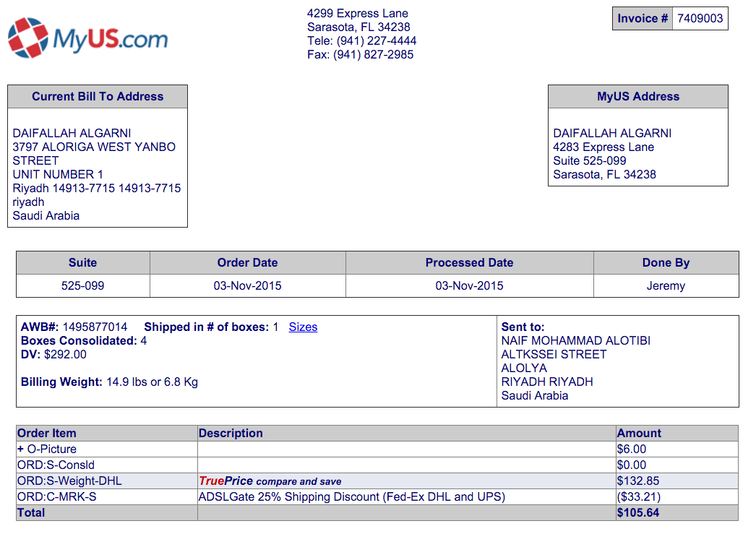Click the ORD:S-Consld order item

pyautogui.click(x=56, y=465)
